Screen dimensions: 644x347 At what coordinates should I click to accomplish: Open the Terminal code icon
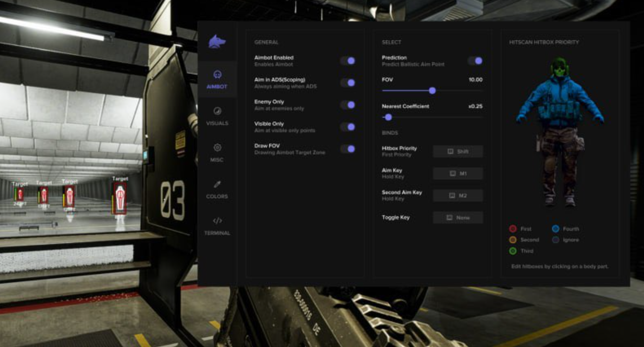coord(217,221)
